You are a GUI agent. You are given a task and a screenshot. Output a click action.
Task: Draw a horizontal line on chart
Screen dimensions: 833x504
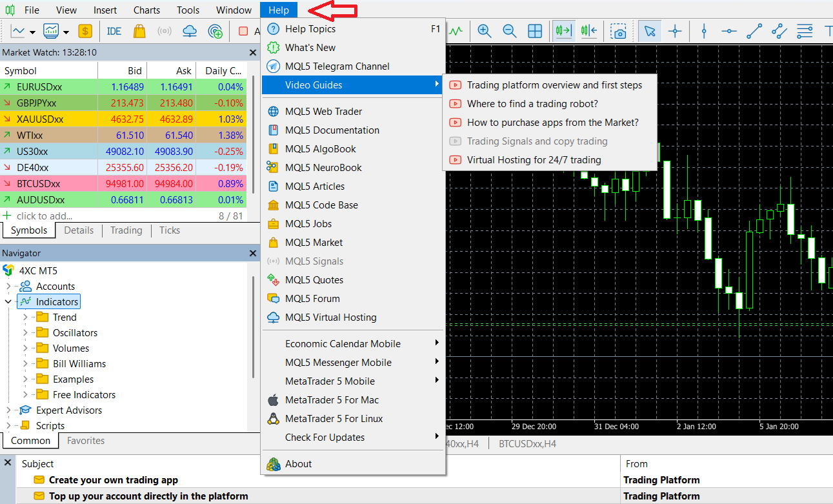pos(729,31)
